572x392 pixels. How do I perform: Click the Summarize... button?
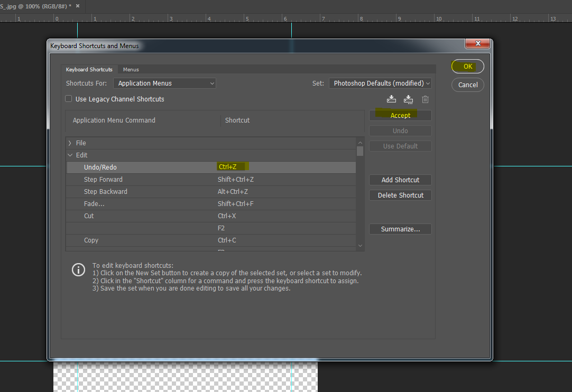tap(400, 229)
